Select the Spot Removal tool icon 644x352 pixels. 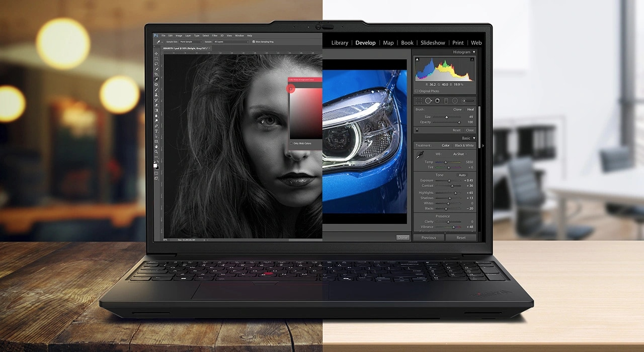click(x=429, y=101)
